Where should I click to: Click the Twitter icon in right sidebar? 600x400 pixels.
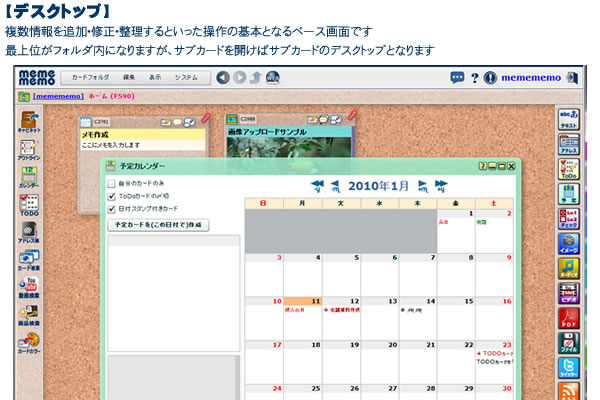tap(569, 368)
